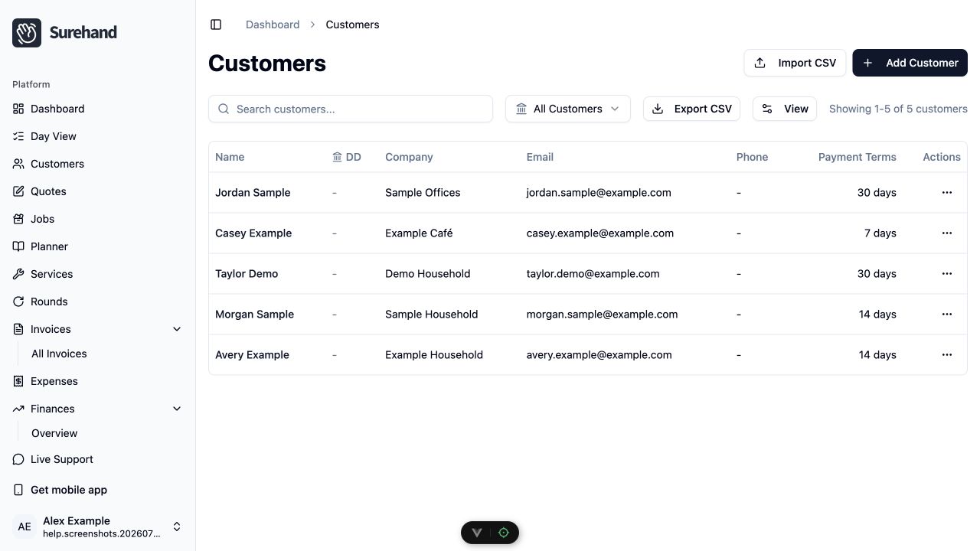Viewport: 980px width, 551px height.
Task: Open actions menu for Taylor Demo
Action: 947,274
